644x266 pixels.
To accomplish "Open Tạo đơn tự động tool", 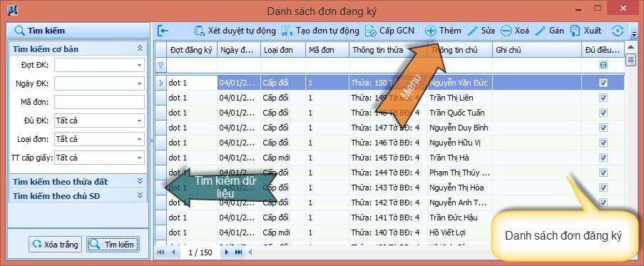I will tap(287, 31).
